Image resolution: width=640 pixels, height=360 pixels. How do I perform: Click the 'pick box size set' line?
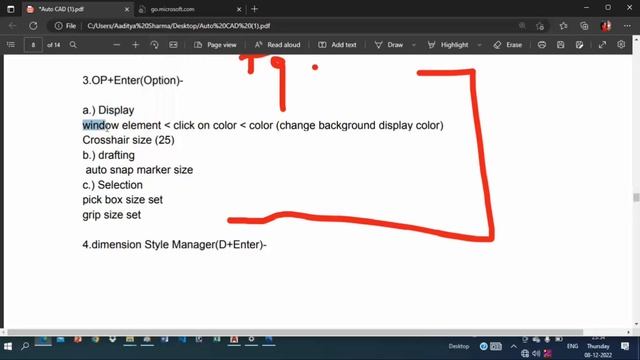point(122,200)
